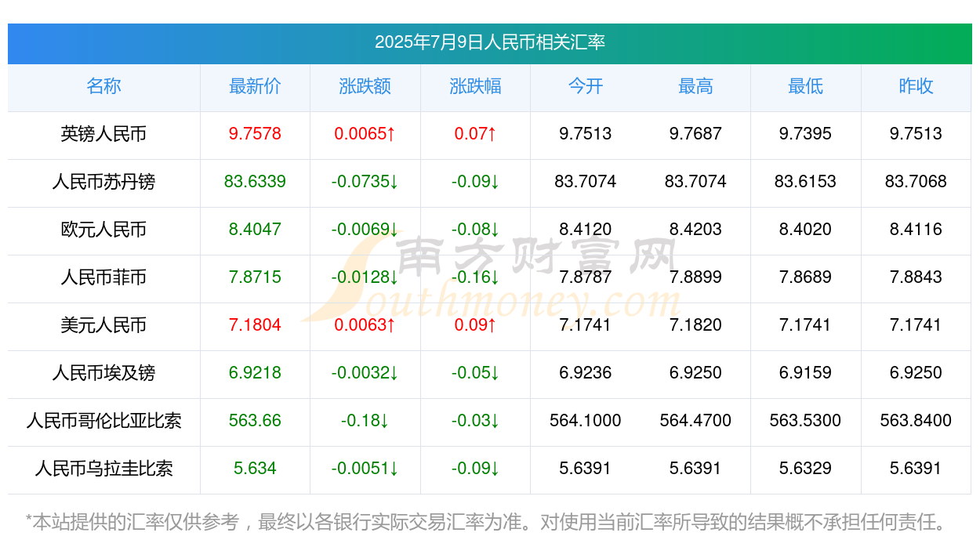980x547 pixels.
Task: Click the open value 6.9236
Action: click(x=586, y=373)
